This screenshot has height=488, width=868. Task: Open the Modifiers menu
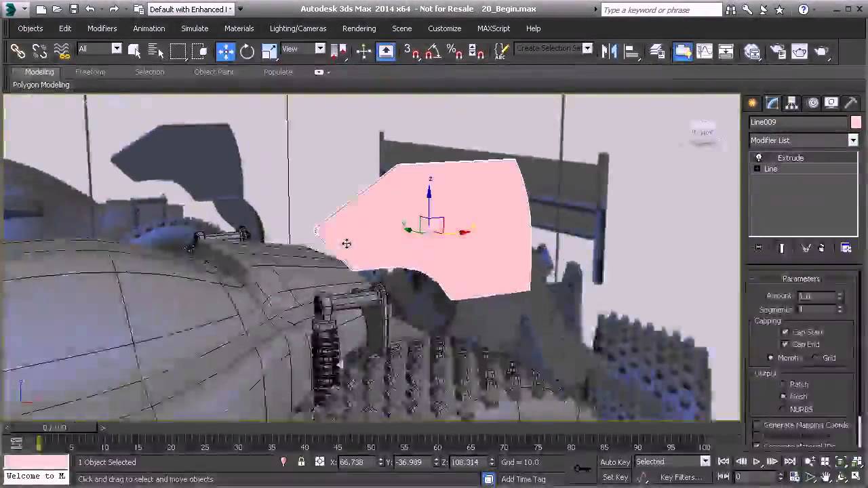click(102, 28)
